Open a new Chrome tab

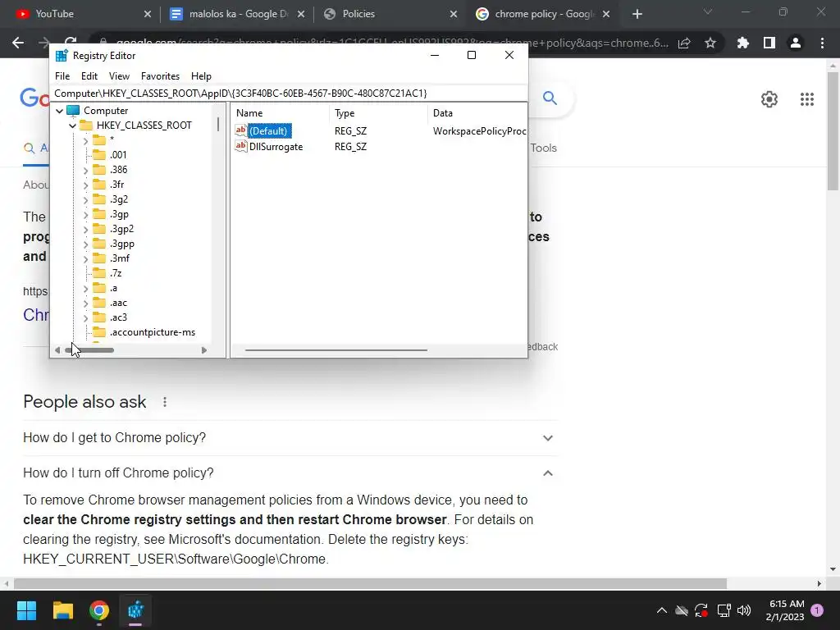click(x=637, y=15)
